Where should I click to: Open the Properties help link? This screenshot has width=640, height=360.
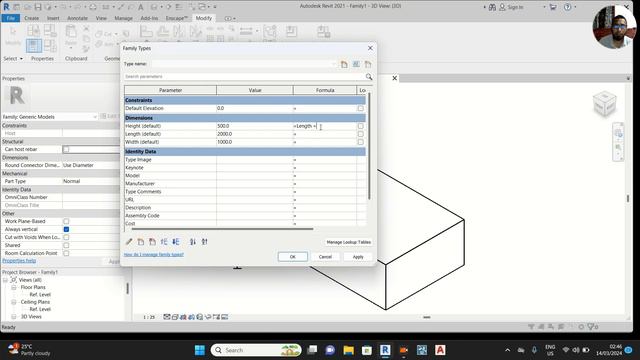(x=19, y=260)
